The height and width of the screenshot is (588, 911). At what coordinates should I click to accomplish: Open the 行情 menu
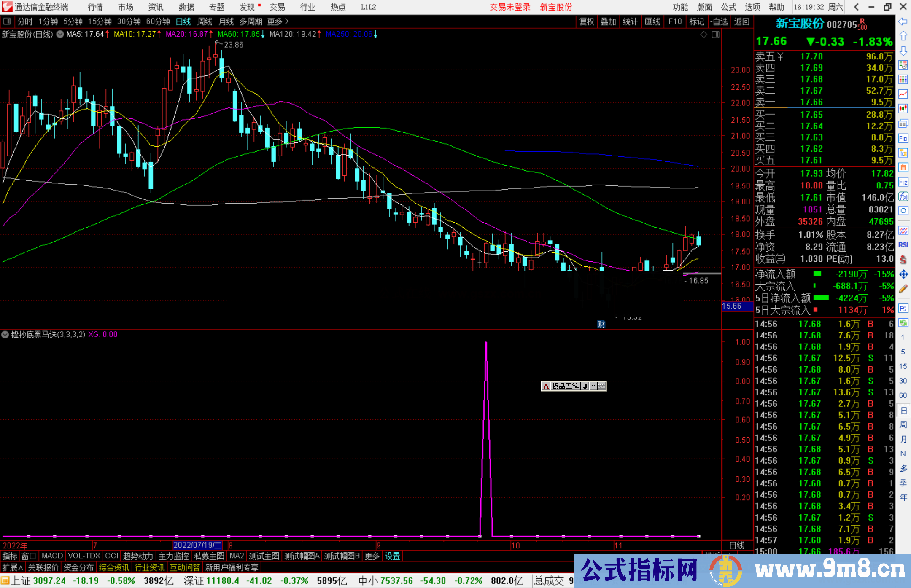95,7
